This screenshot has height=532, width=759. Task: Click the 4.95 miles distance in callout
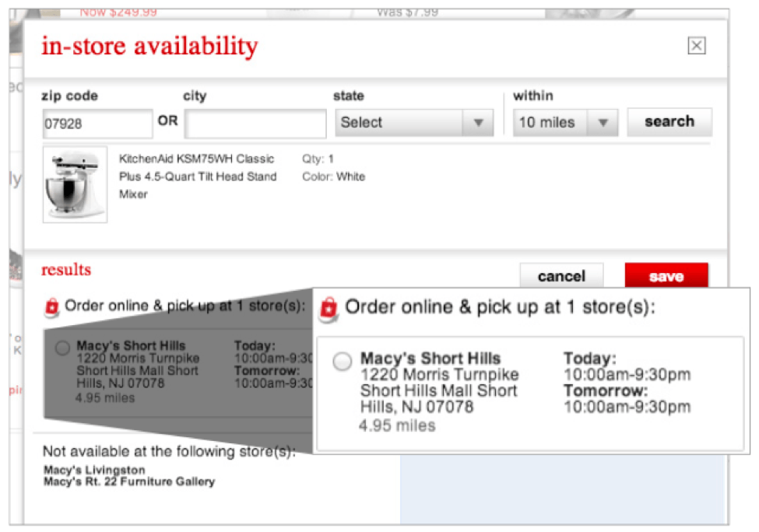[397, 425]
